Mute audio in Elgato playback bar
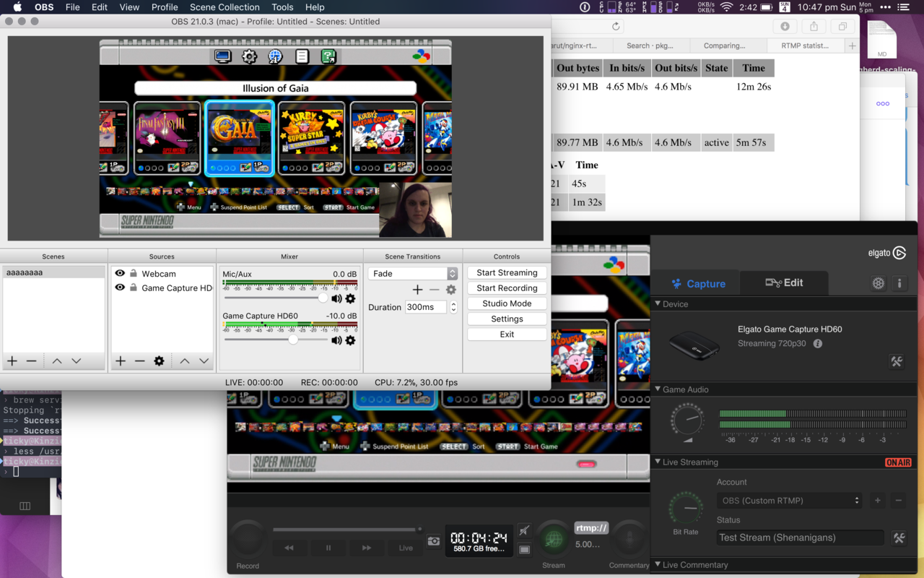This screenshot has height=578, width=924. point(525,531)
